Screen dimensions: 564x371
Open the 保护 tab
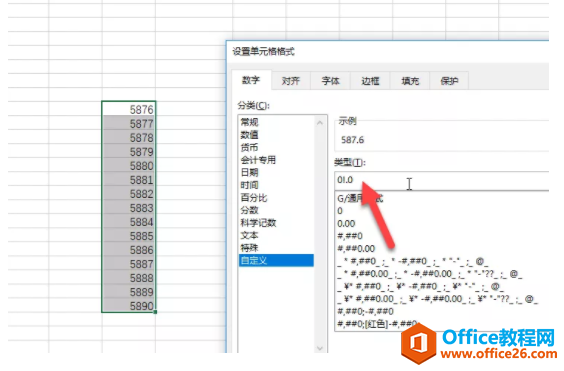(x=449, y=81)
